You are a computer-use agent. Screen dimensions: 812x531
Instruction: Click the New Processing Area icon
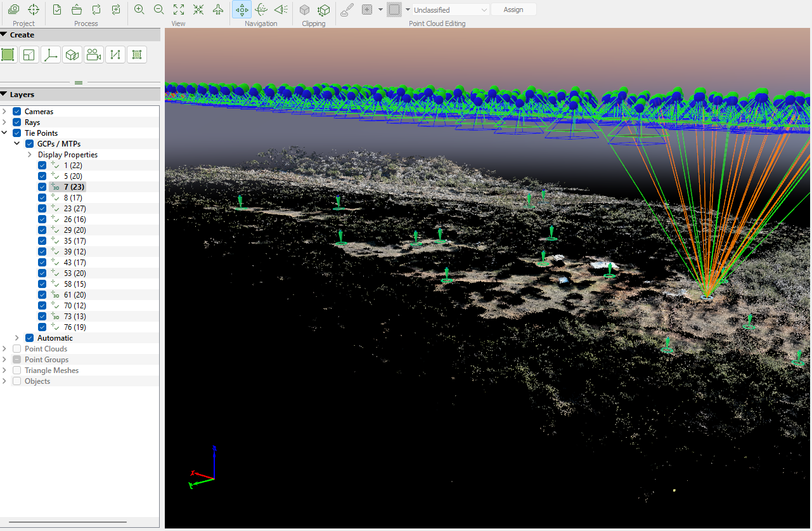pos(8,55)
